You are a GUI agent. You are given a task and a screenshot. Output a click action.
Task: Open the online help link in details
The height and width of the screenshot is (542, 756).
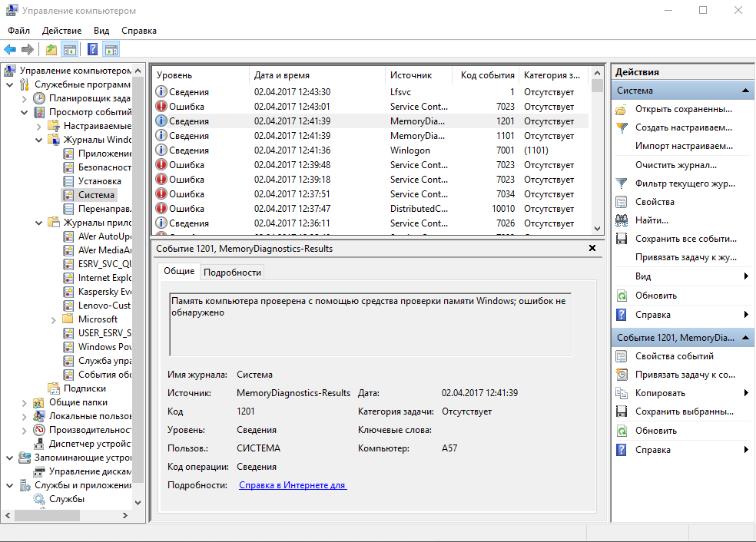[293, 485]
